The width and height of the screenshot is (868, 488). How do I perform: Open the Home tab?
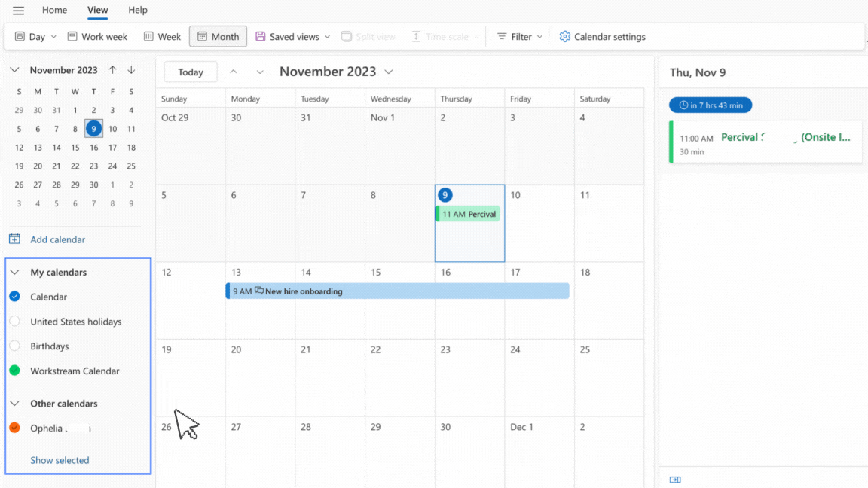54,11
